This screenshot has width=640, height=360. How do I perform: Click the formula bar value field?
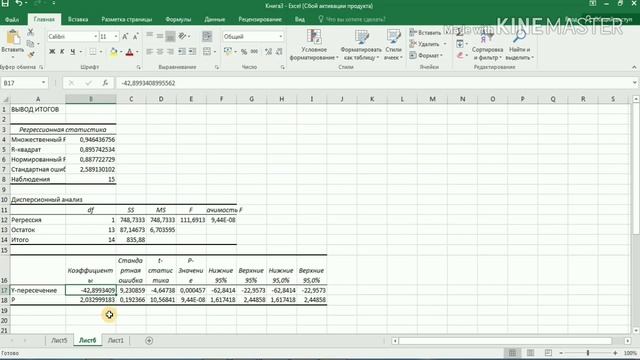pos(373,83)
